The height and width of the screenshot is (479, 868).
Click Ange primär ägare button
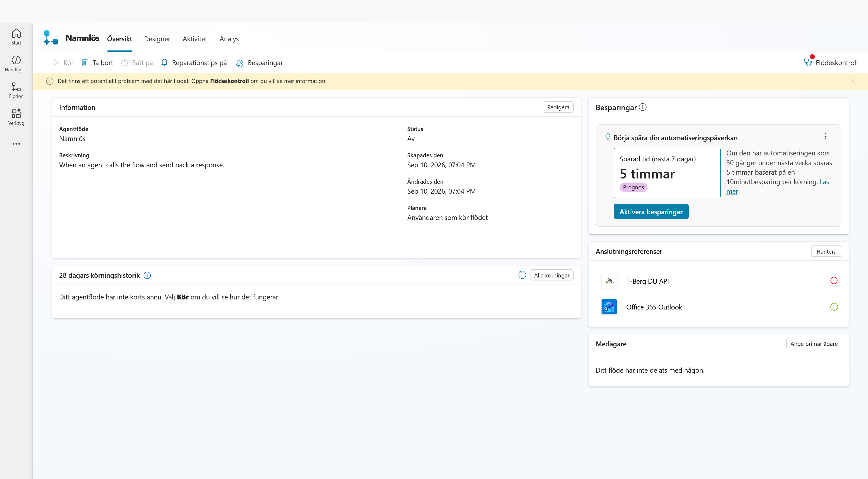[x=814, y=344]
